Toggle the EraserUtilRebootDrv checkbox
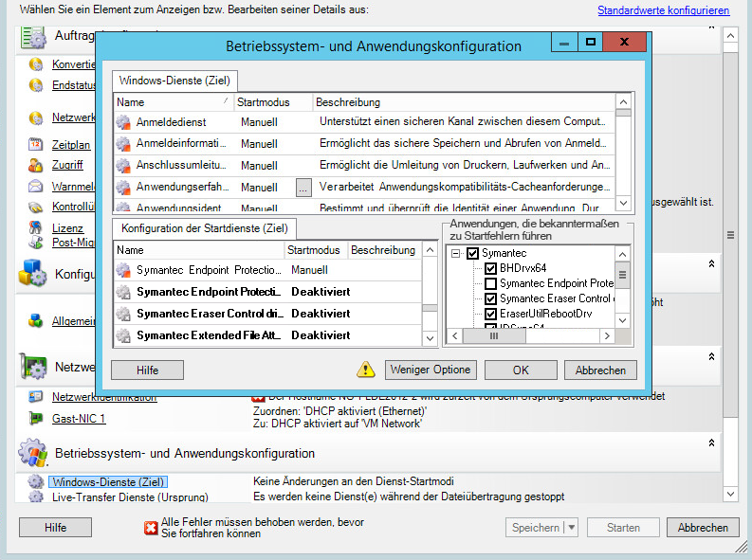Image resolution: width=752 pixels, height=560 pixels. pyautogui.click(x=490, y=314)
